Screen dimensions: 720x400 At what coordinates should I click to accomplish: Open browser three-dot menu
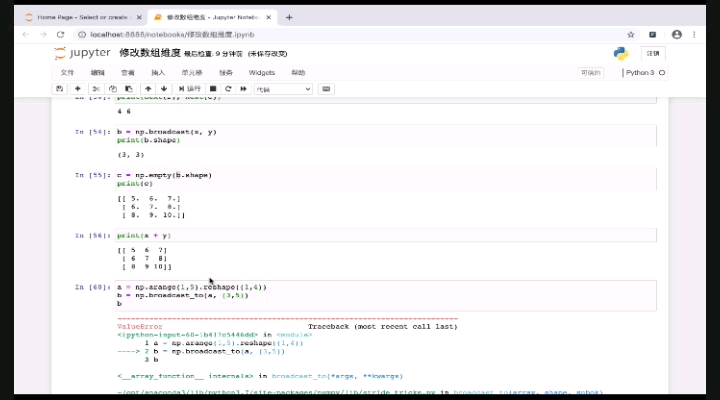coord(694,34)
